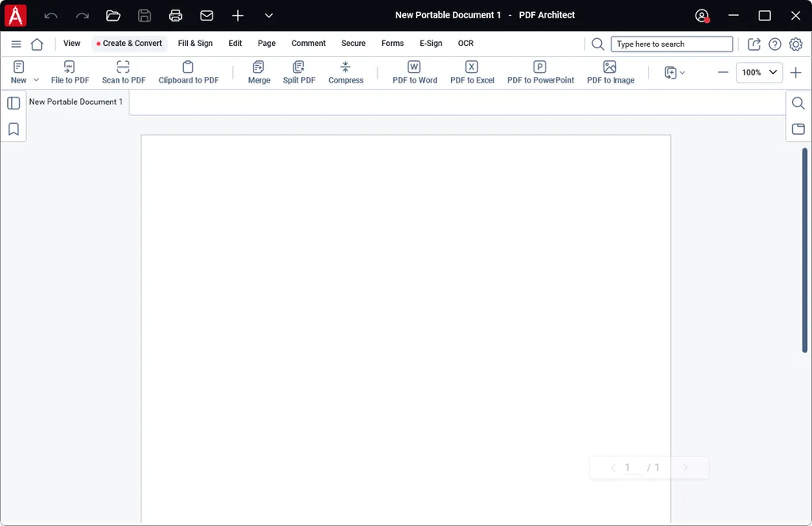The width and height of the screenshot is (812, 526).
Task: Start Scan to PDF
Action: (x=123, y=72)
